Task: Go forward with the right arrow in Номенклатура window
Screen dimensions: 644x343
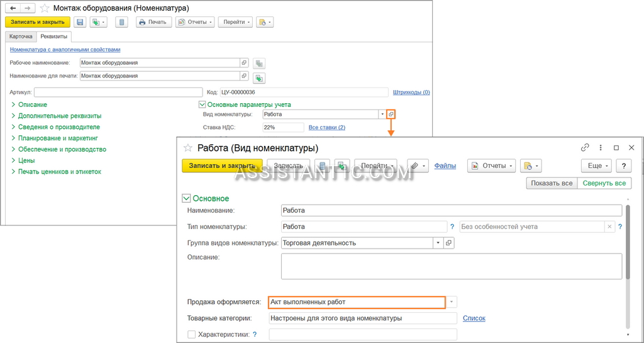Action: pyautogui.click(x=28, y=8)
